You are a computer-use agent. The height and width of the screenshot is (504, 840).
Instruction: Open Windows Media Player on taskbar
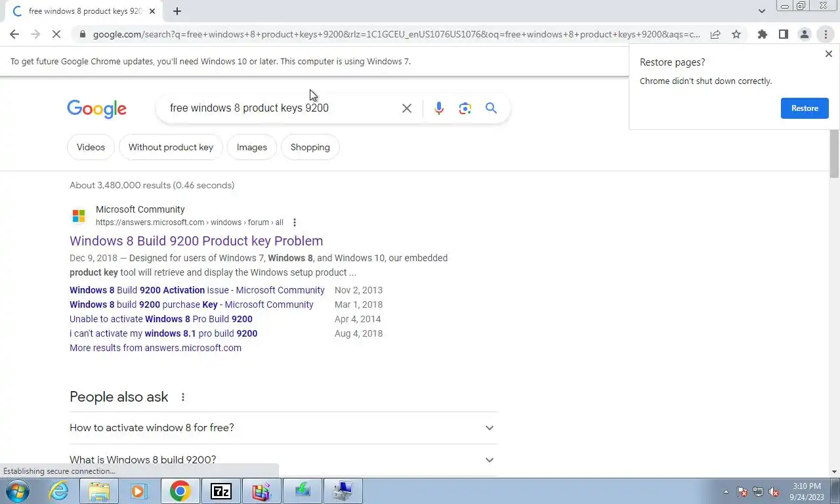pyautogui.click(x=138, y=491)
